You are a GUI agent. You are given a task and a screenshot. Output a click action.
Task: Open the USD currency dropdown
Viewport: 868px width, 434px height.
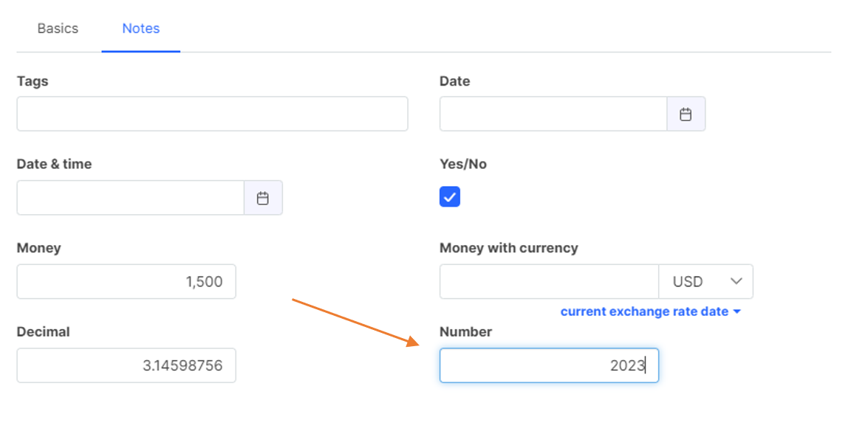click(705, 281)
